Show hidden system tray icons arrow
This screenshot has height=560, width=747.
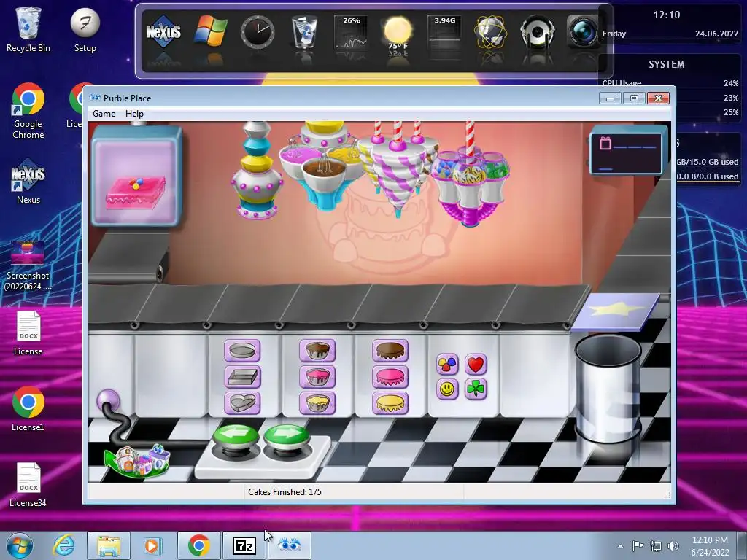(x=620, y=546)
